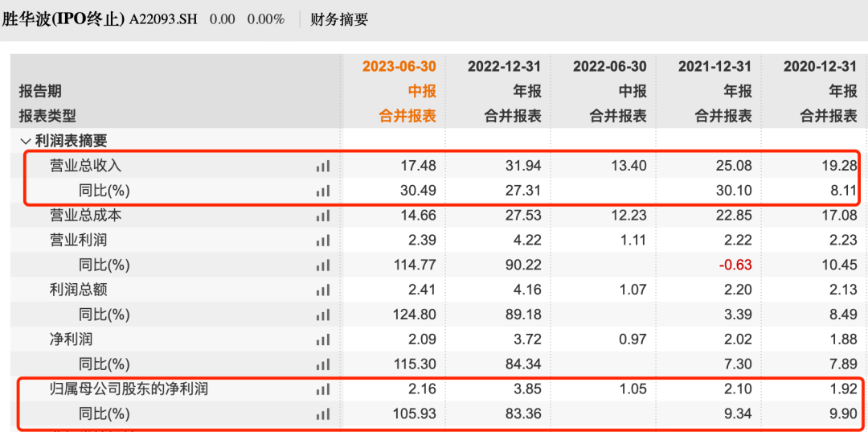
Task: Select the 2020-12-31 column header
Action: 820,67
